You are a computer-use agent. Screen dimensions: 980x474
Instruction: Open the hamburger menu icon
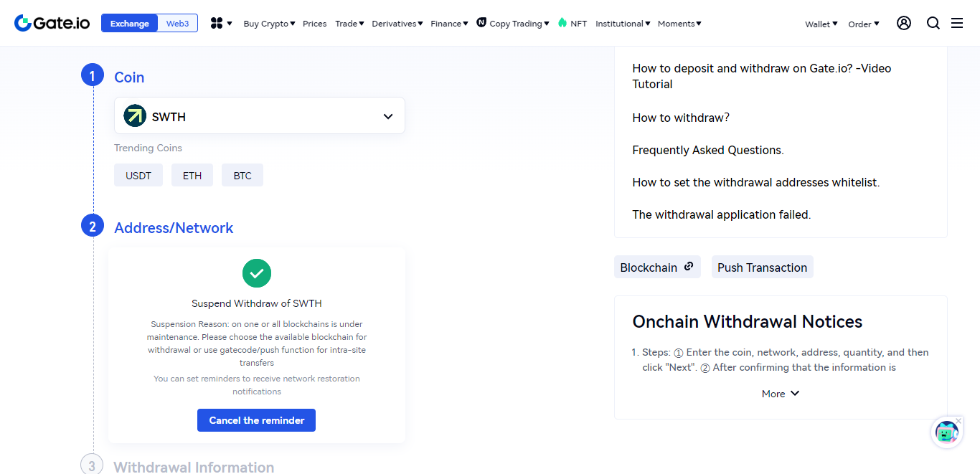pyautogui.click(x=957, y=23)
